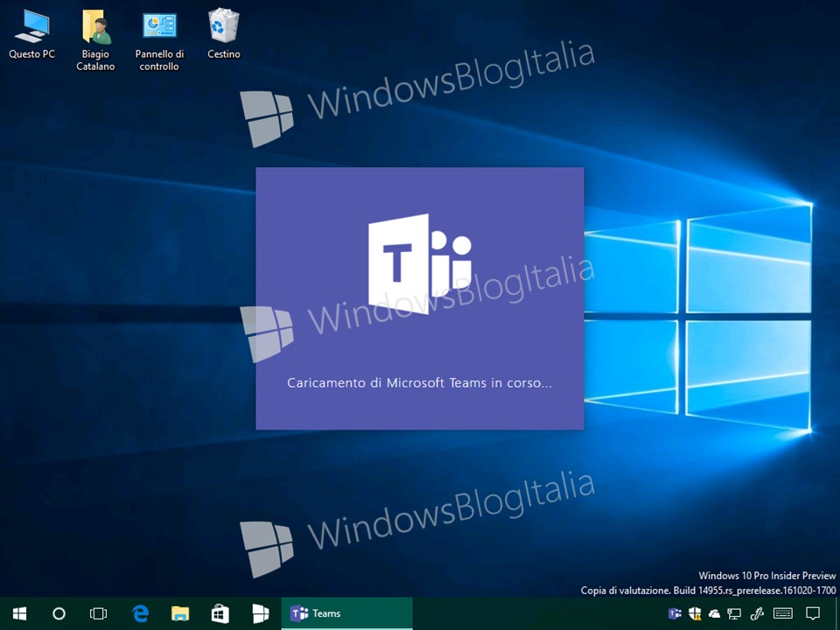Open the Windows Start menu

click(x=20, y=613)
